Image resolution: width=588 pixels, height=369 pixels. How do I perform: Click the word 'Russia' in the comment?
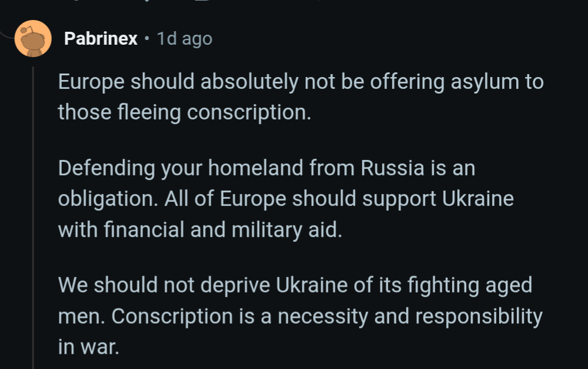pyautogui.click(x=393, y=168)
